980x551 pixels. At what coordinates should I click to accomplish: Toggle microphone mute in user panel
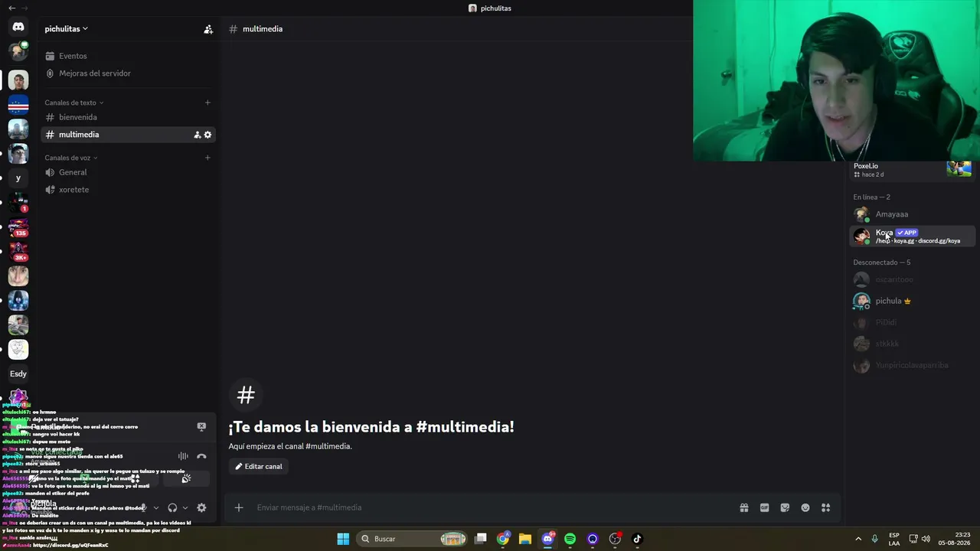coord(142,507)
